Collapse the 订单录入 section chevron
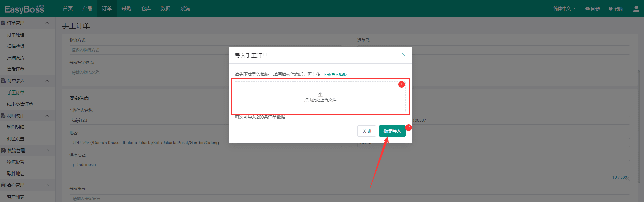Image resolution: width=644 pixels, height=202 pixels. pos(47,81)
